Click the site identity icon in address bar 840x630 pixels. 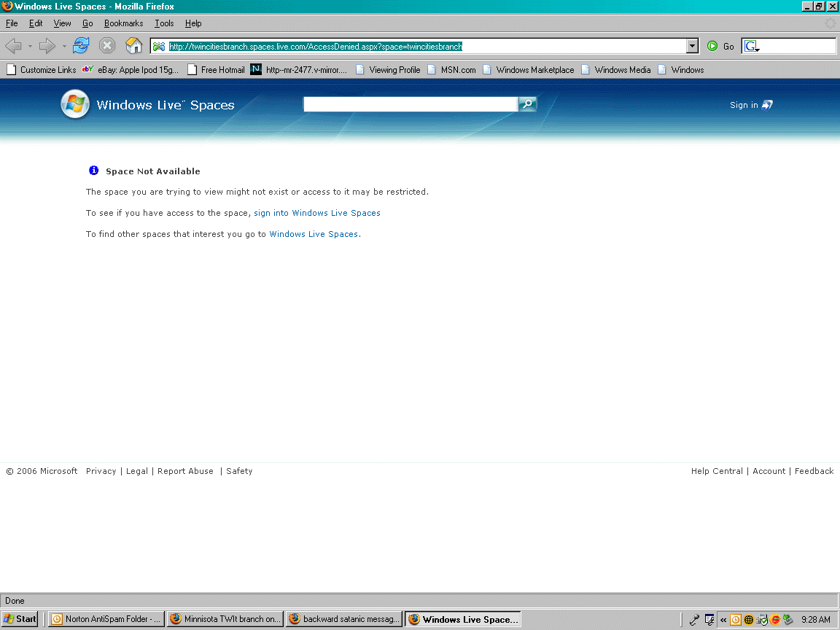click(x=158, y=47)
